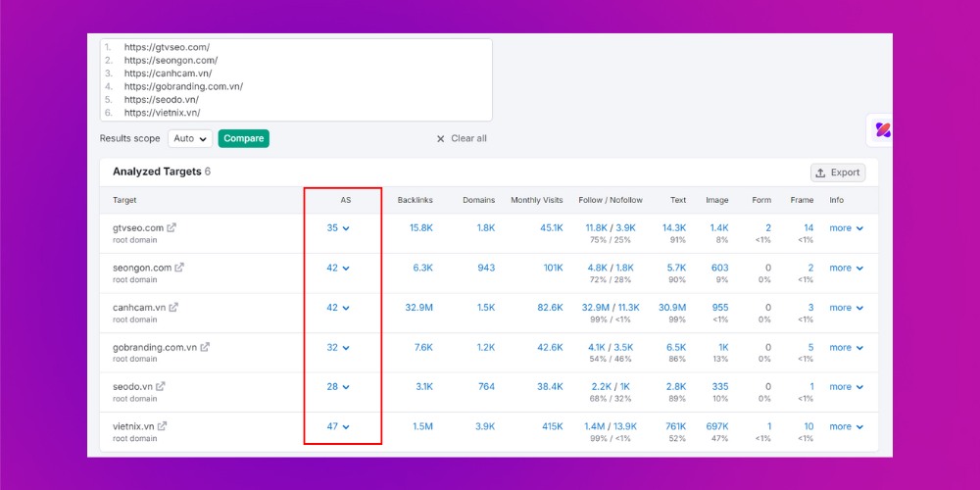Open 1.5M backlinks for vietnix.vn
Screen dimensions: 980x490
[x=422, y=426]
